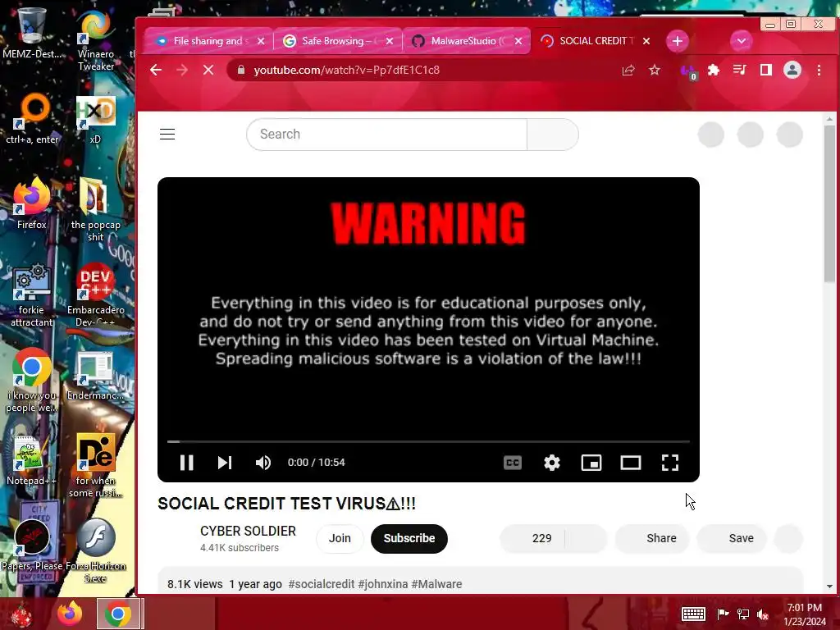Go back to previous page
The height and width of the screenshot is (630, 840).
156,71
